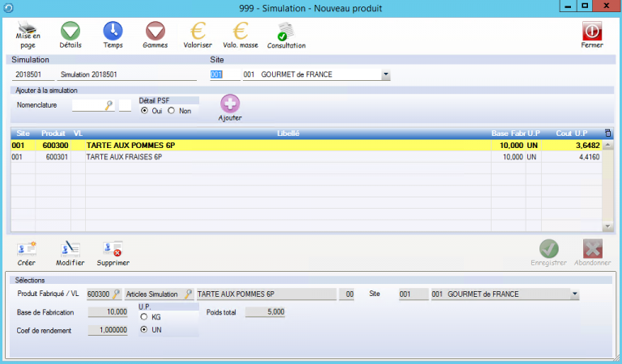Click the Modifier edit icon
622x364 pixels.
coord(70,250)
